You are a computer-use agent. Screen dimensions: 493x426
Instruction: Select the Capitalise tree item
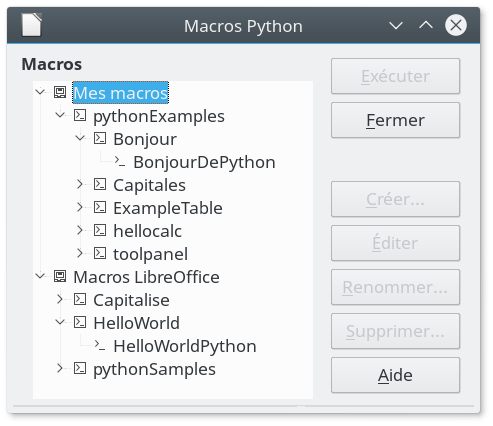pyautogui.click(x=131, y=300)
